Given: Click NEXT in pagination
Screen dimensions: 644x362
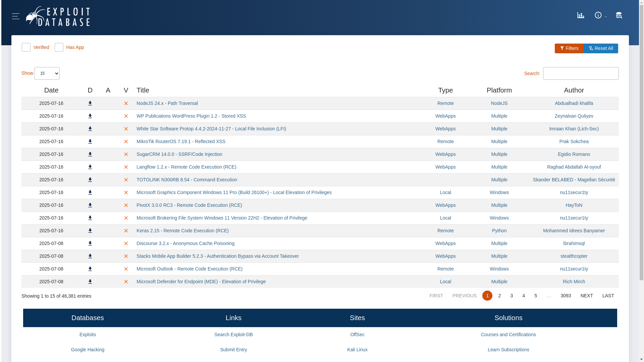Looking at the screenshot, I should 587,296.
